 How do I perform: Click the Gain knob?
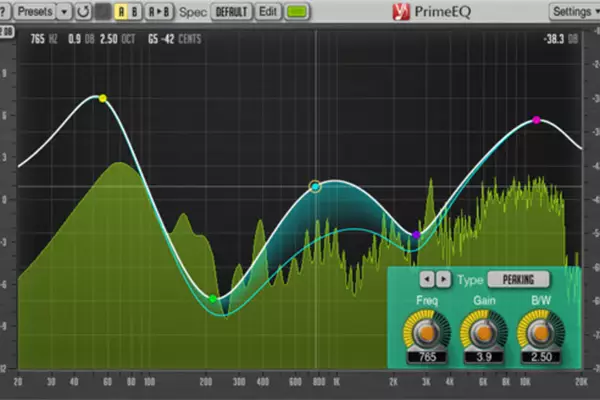484,332
